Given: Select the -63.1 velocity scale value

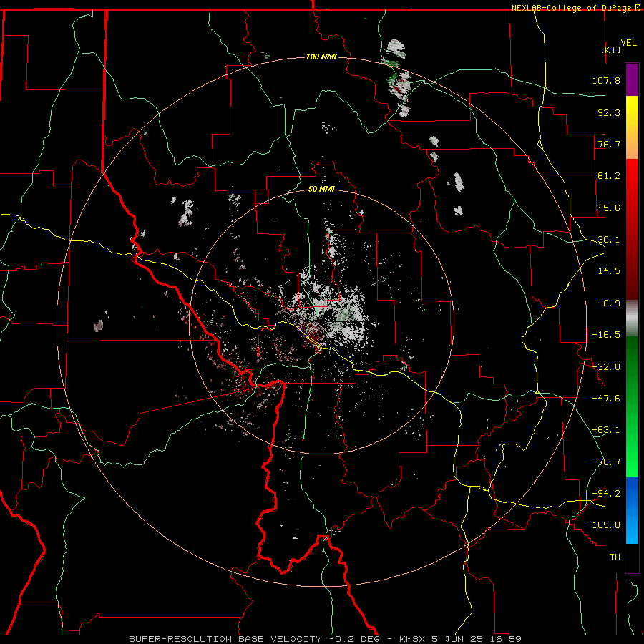Looking at the screenshot, I should (x=606, y=430).
